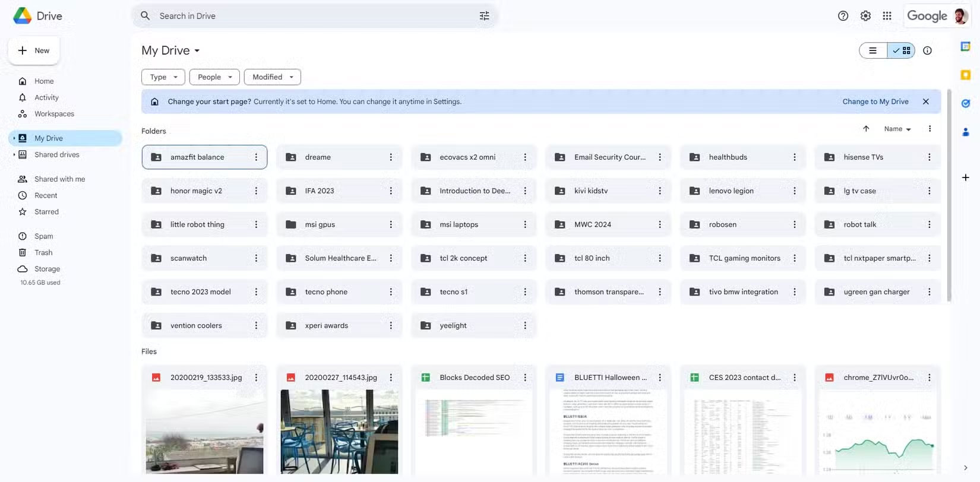Open the Name sort dropdown

(x=897, y=129)
